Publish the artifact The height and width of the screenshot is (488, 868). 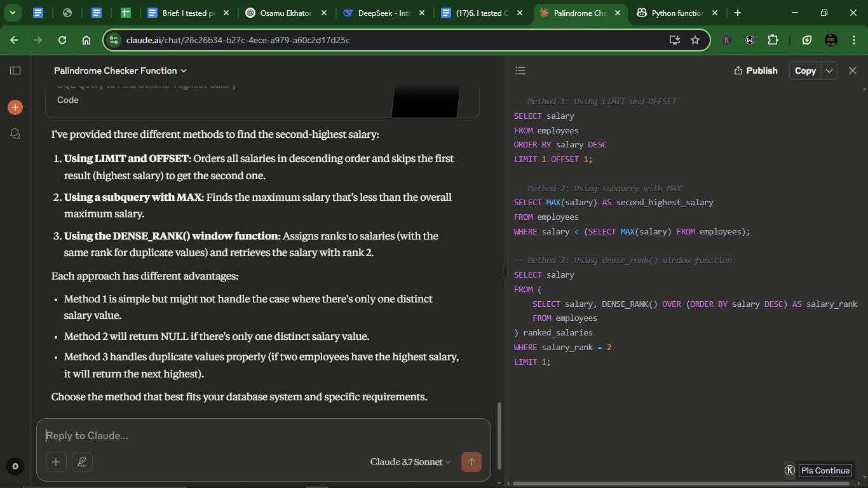756,71
